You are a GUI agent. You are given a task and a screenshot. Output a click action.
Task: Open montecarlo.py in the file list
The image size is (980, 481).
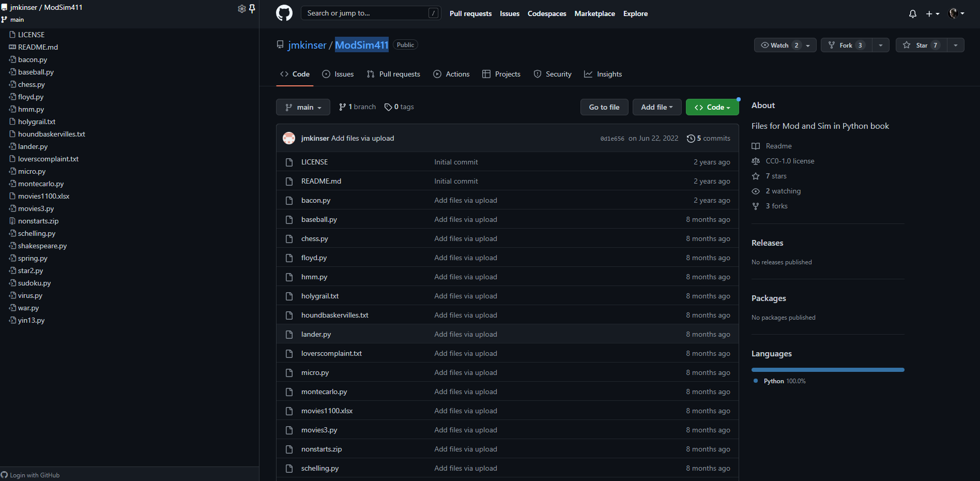click(324, 392)
